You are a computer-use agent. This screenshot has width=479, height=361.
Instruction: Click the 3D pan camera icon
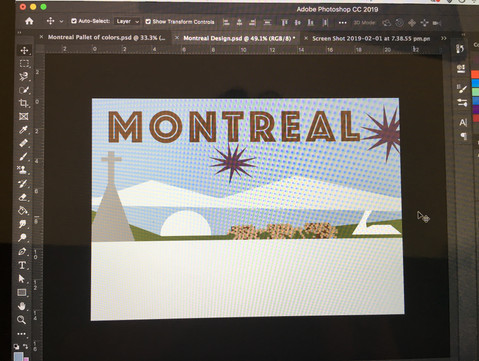[x=412, y=23]
